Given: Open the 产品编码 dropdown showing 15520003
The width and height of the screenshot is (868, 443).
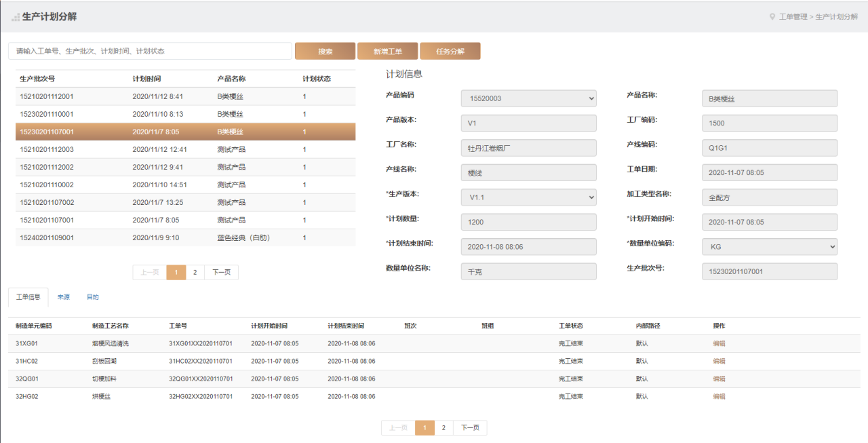Looking at the screenshot, I should (529, 98).
